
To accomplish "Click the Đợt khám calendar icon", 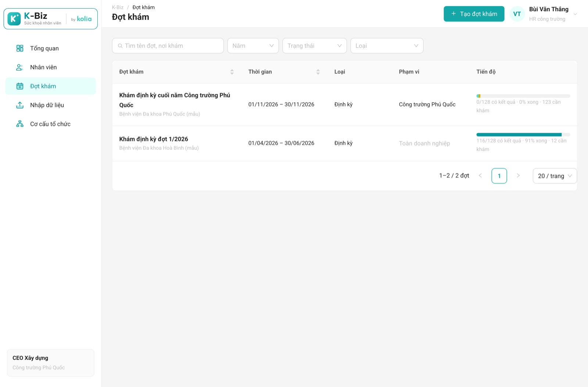I will pyautogui.click(x=20, y=86).
